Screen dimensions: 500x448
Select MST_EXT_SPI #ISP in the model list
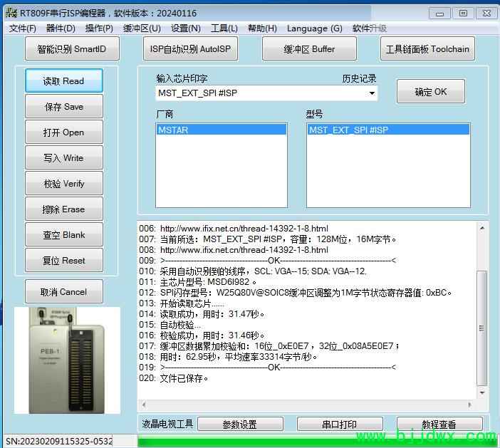(x=387, y=130)
